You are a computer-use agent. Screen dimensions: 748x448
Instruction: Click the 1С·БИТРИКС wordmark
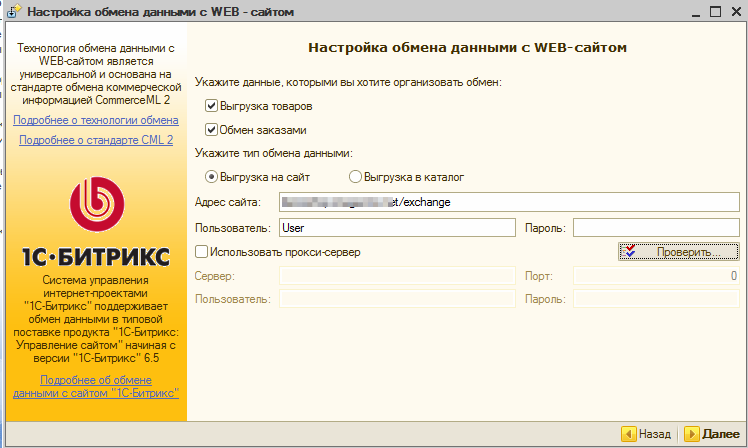[x=96, y=257]
